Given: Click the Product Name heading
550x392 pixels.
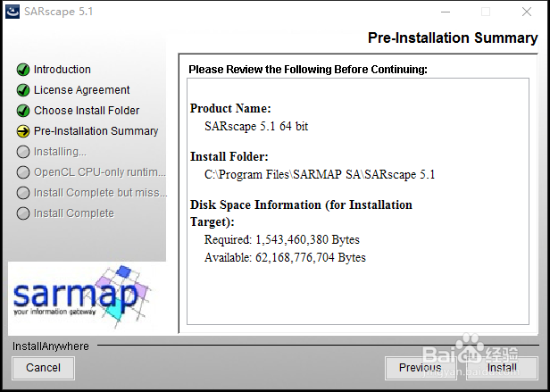Looking at the screenshot, I should 230,108.
